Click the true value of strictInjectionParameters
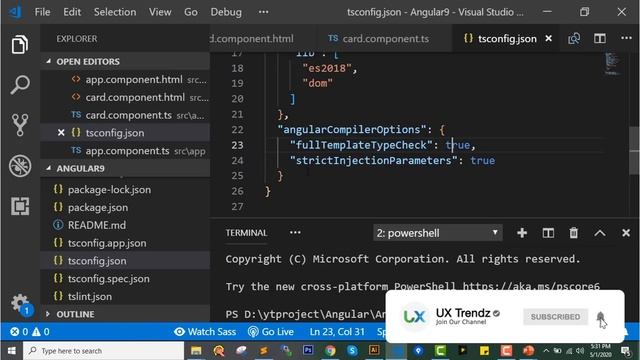This screenshot has height=360, width=640. (x=482, y=160)
